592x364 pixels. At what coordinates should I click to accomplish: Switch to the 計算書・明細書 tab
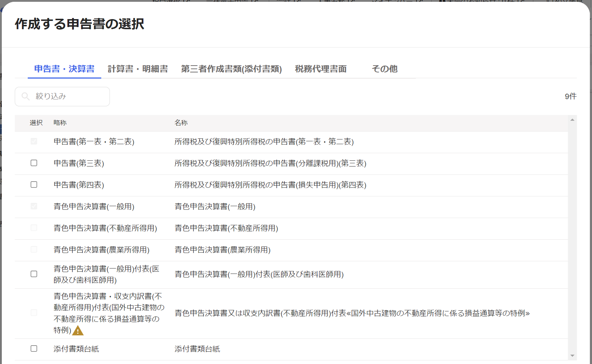[x=138, y=69]
